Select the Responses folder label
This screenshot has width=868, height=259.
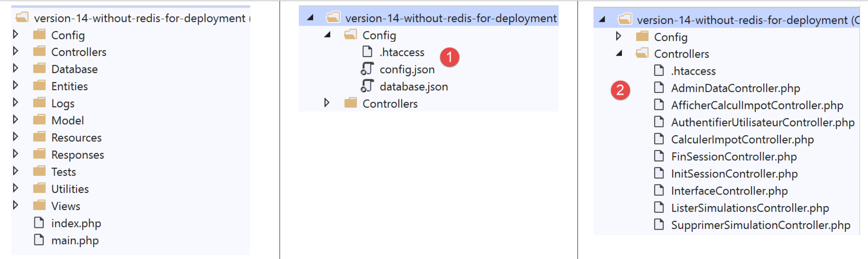click(78, 155)
